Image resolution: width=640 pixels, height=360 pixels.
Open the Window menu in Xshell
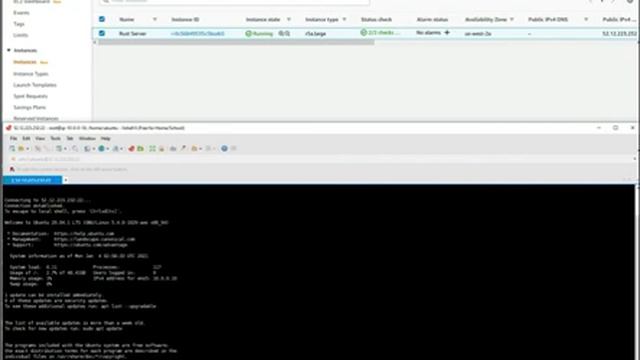click(87, 138)
